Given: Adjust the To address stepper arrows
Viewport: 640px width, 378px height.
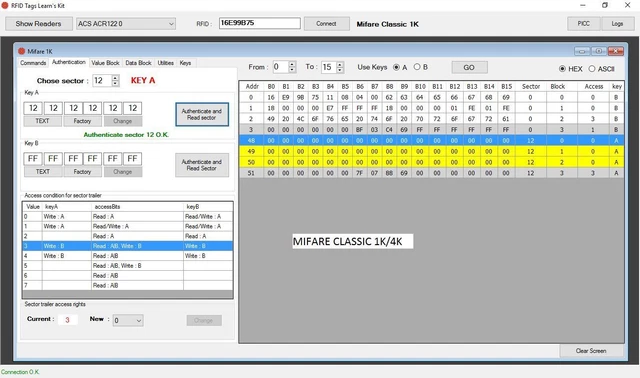Looking at the screenshot, I should (x=340, y=67).
